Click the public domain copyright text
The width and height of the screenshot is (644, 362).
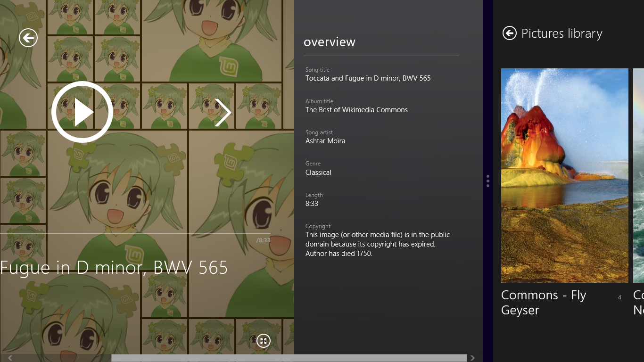[377, 244]
